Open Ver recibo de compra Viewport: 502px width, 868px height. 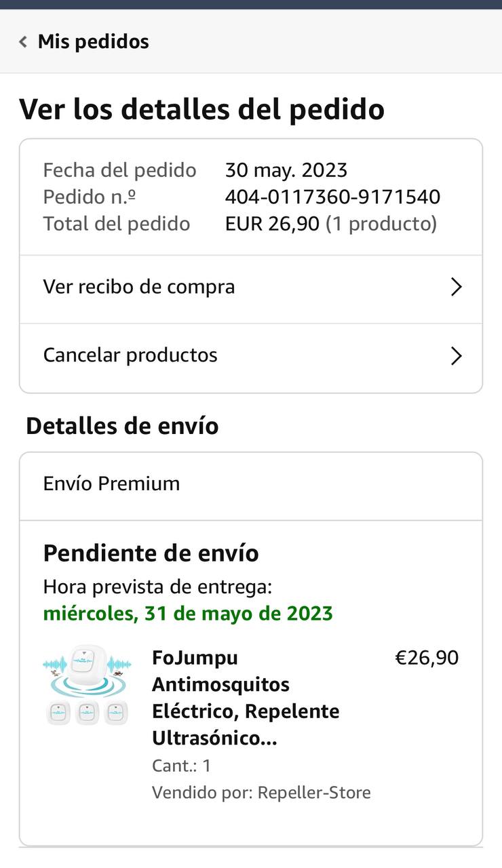tap(251, 287)
